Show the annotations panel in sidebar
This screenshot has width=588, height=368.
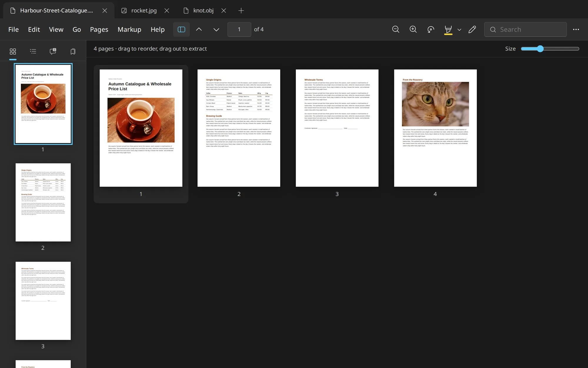tap(53, 52)
